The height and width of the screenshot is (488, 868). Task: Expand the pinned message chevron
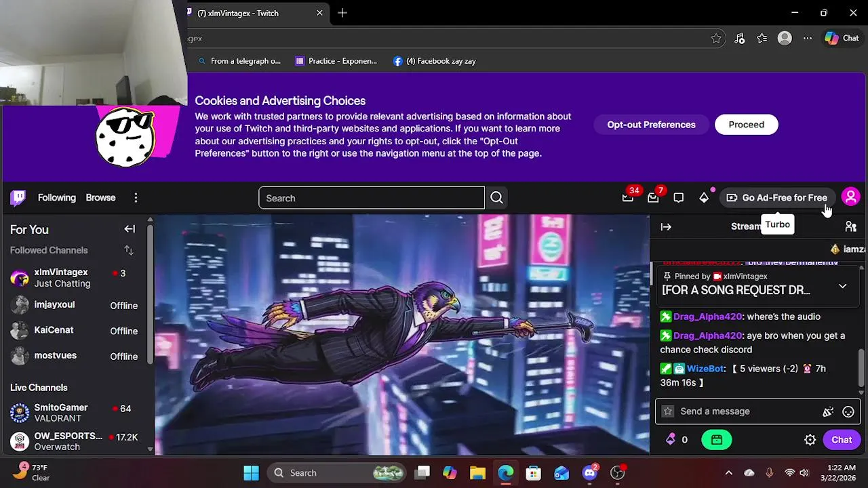pos(842,286)
